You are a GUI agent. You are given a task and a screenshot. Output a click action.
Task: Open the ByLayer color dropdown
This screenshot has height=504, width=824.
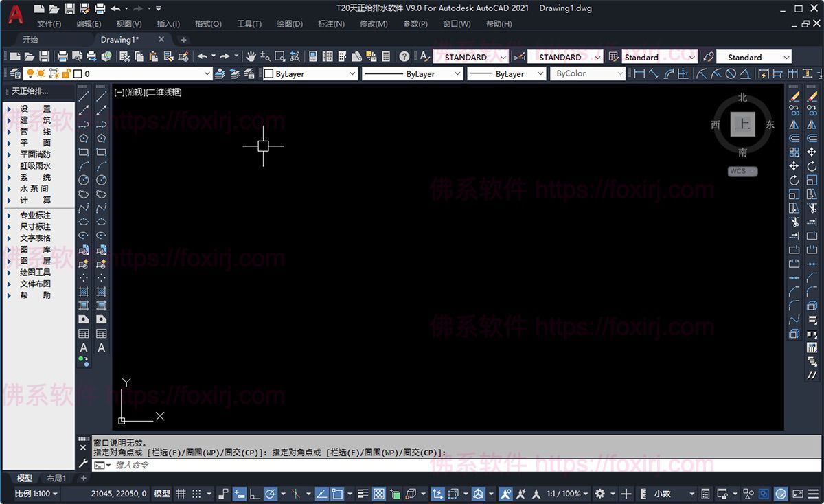[354, 73]
